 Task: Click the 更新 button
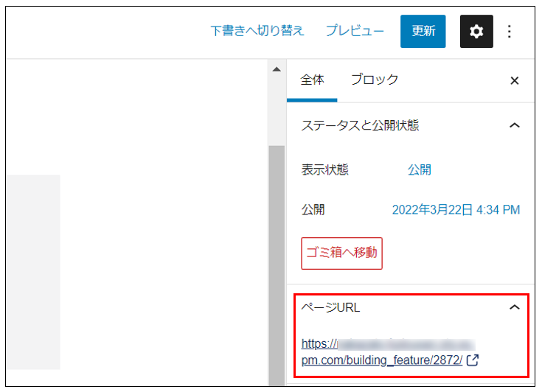click(x=423, y=32)
